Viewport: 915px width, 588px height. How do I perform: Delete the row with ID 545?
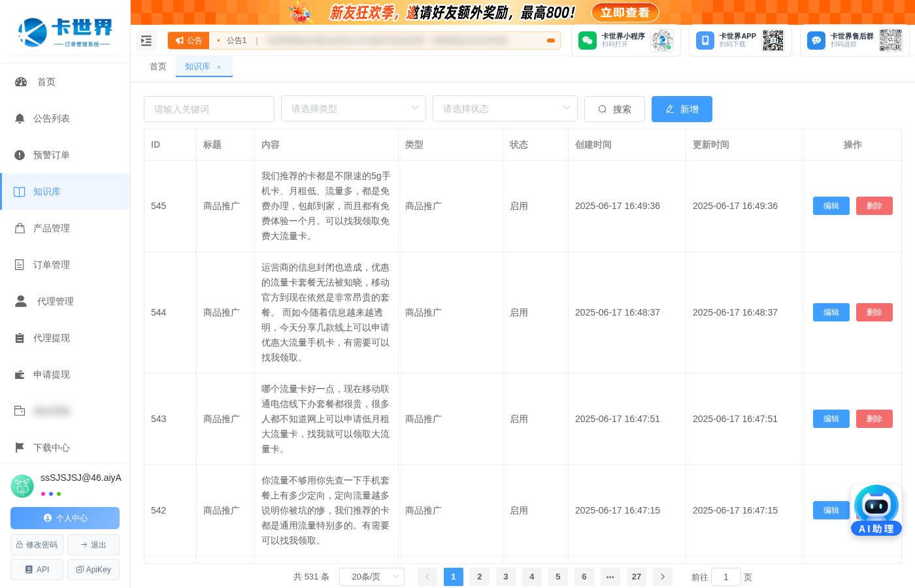(874, 206)
